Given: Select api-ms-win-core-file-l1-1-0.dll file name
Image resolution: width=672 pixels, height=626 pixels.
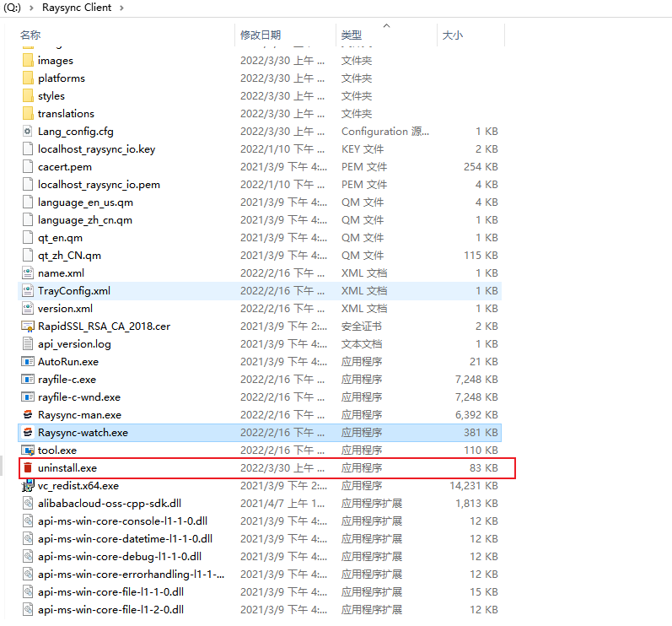Looking at the screenshot, I should (110, 591).
